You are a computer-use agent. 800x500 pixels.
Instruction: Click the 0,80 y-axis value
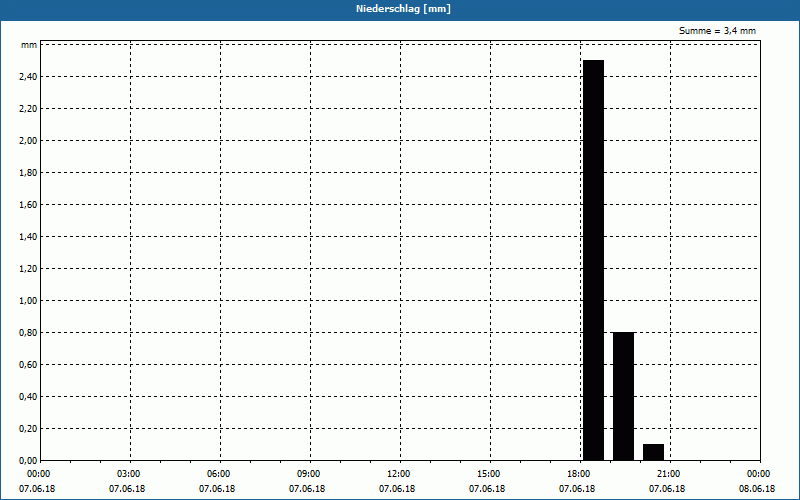click(28, 333)
